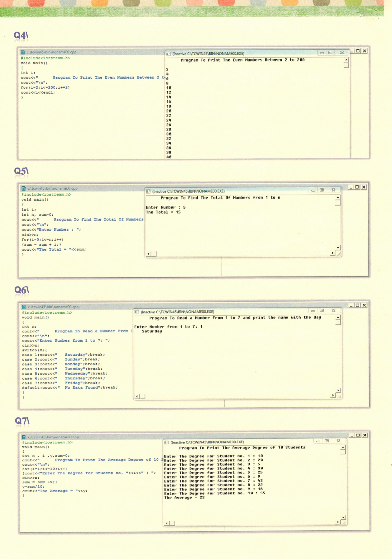This screenshot has width=392, height=559.
Task: Close the Q4 NONAME00.EXE console window
Action: point(342,52)
